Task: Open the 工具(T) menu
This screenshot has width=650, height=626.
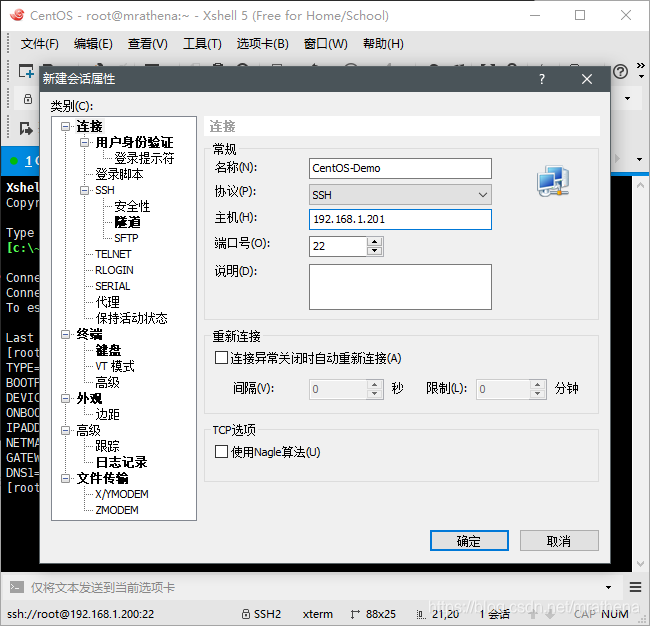Action: pos(202,44)
